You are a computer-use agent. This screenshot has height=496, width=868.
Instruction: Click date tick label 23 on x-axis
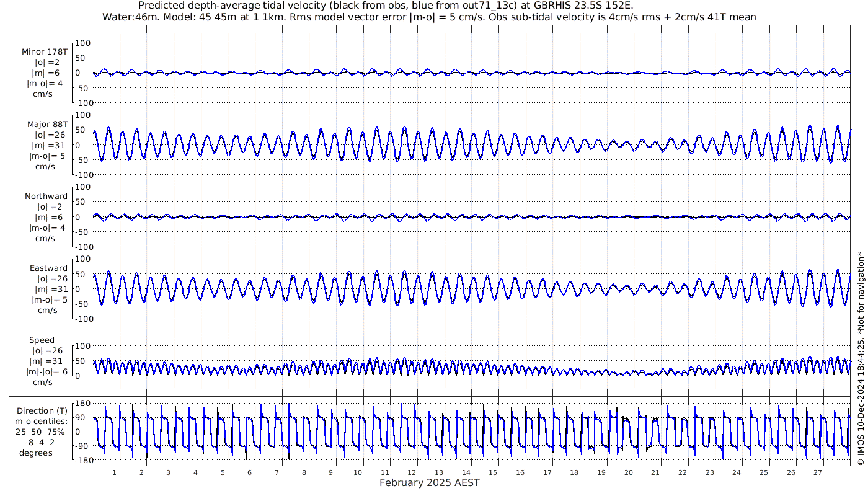[710, 472]
